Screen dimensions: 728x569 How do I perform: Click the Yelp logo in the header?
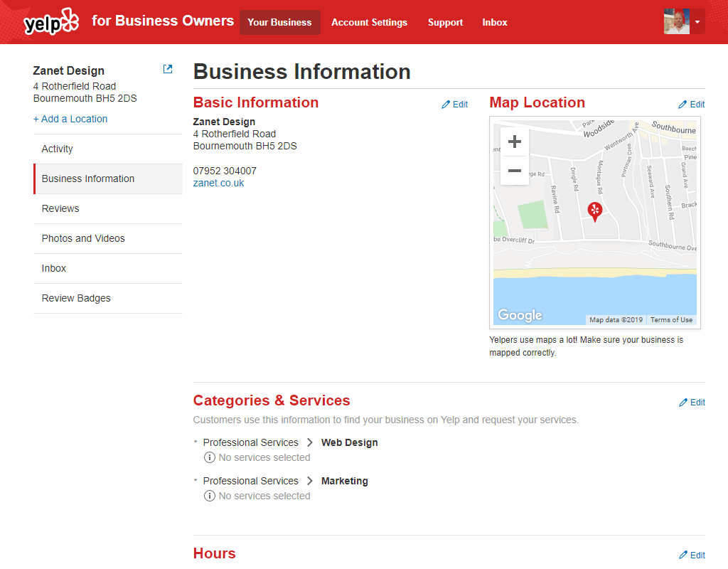[x=51, y=22]
